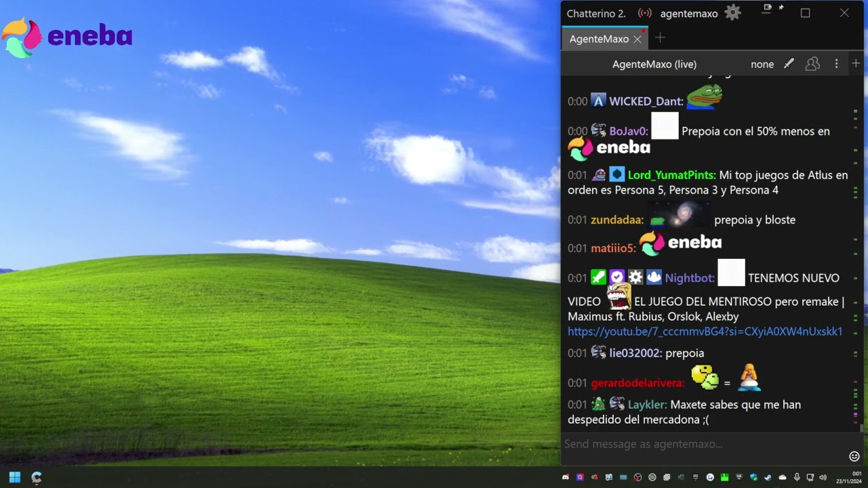Click Lord_YumatPints' blue hexagon badge
The width and height of the screenshot is (868, 488).
pos(616,174)
